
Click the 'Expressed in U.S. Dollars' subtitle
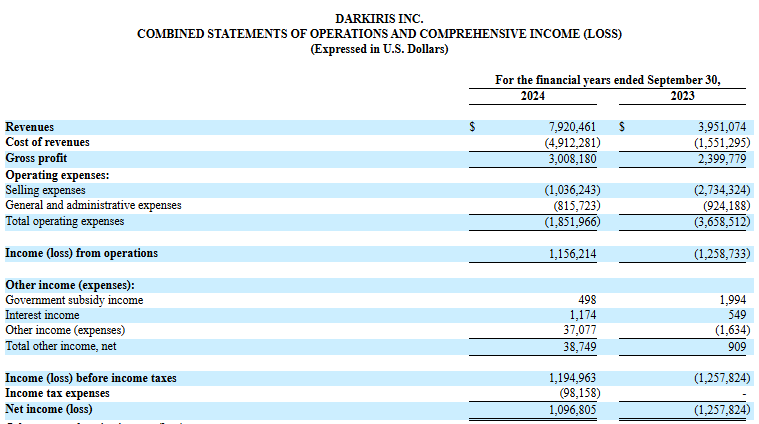click(379, 49)
